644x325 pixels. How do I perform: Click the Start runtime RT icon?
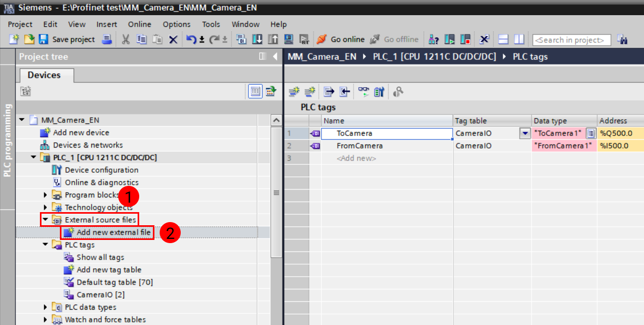[x=304, y=39]
